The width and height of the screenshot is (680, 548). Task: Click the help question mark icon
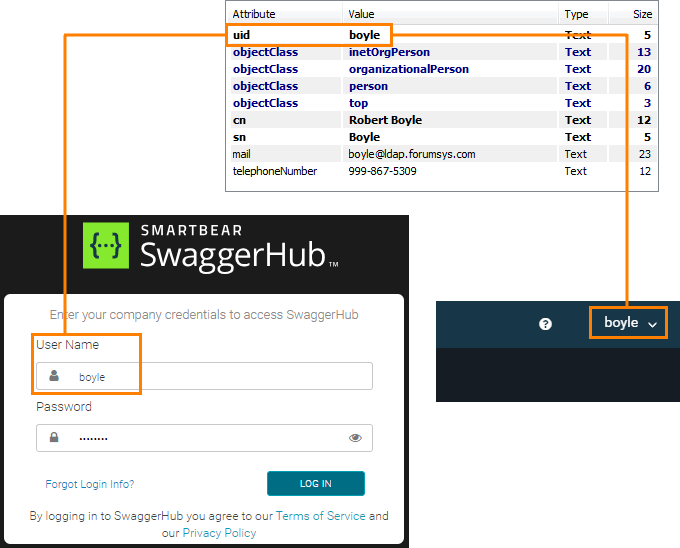[x=545, y=324]
